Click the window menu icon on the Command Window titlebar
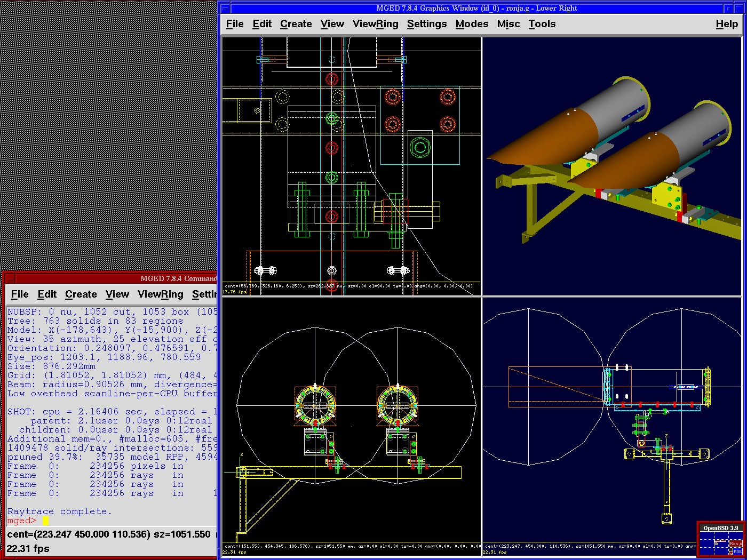Screen dimensions: 747x560 pyautogui.click(x=11, y=279)
